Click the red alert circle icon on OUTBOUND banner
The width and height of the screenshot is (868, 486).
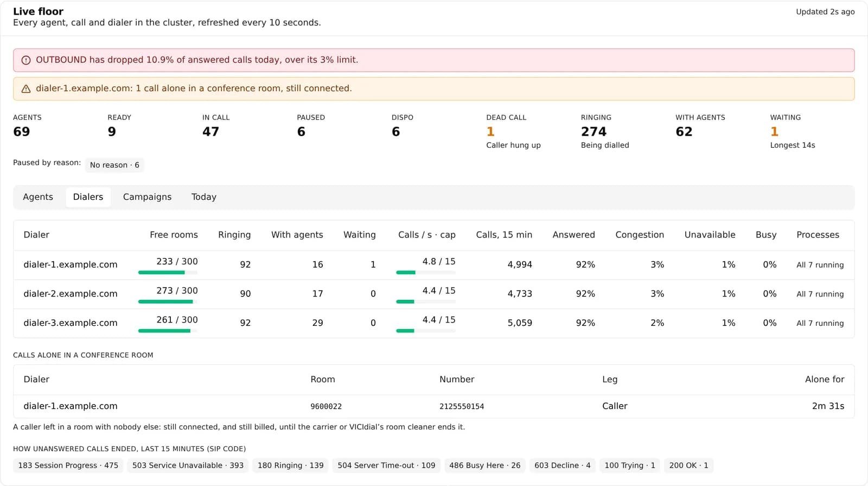25,60
